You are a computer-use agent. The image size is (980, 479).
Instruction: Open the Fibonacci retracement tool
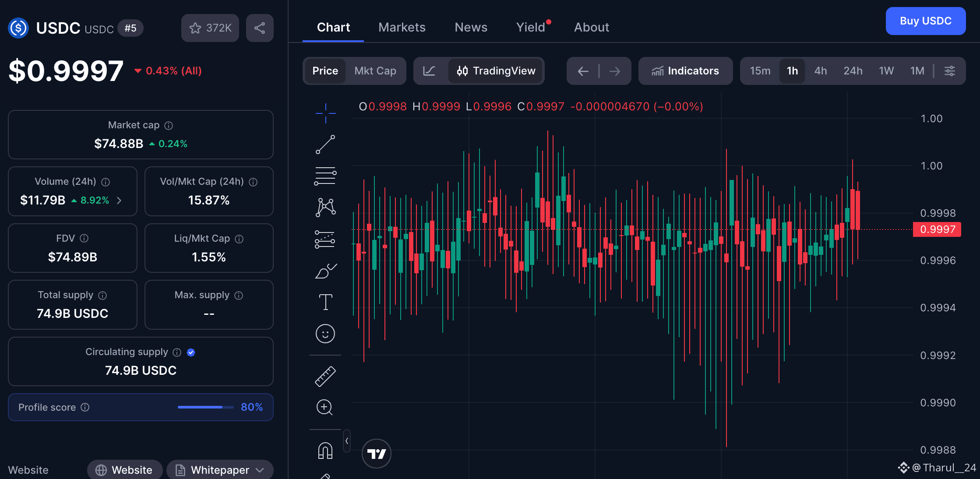pos(325,176)
